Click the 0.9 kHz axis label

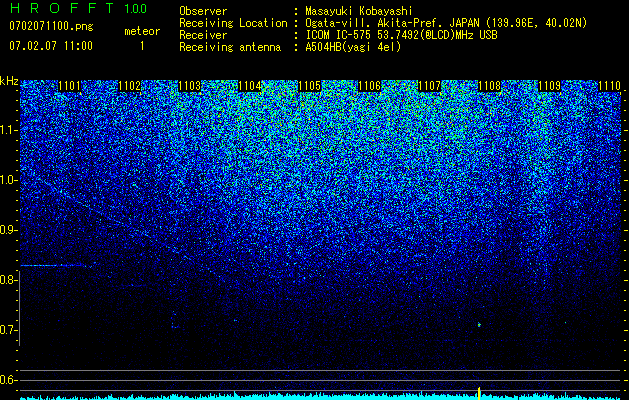pyautogui.click(x=8, y=230)
